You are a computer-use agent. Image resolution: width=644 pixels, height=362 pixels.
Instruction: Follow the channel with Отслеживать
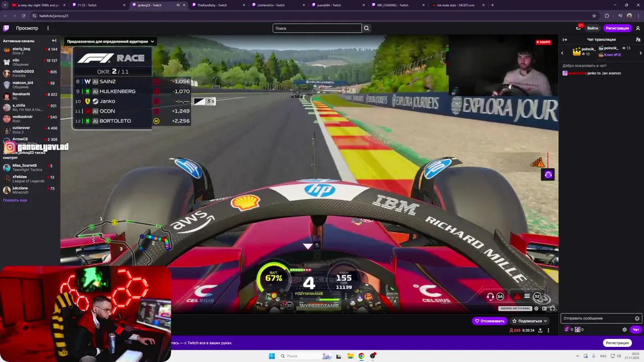(489, 321)
